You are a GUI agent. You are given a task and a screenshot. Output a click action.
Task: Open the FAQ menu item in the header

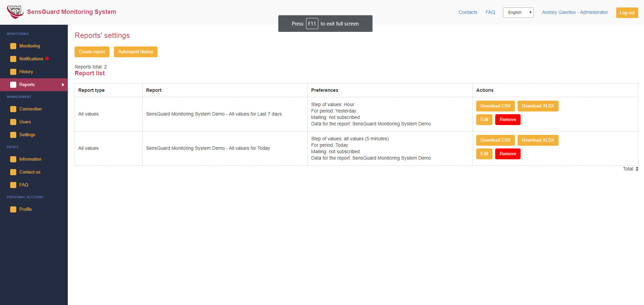[490, 12]
